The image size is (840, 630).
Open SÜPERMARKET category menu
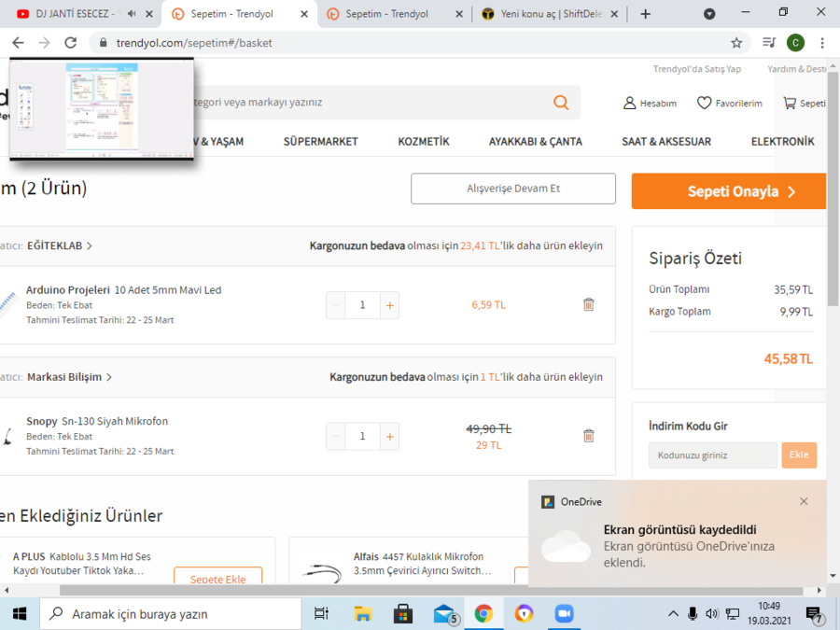[x=320, y=142]
